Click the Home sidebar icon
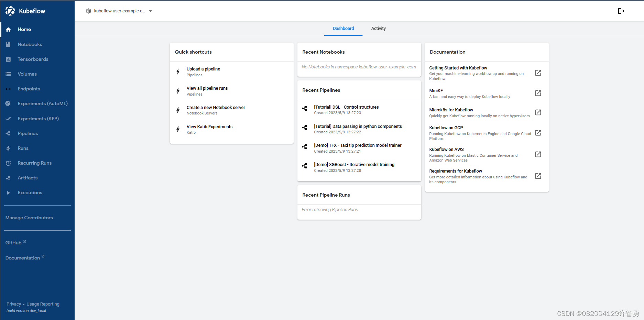The width and height of the screenshot is (644, 320). click(x=8, y=30)
